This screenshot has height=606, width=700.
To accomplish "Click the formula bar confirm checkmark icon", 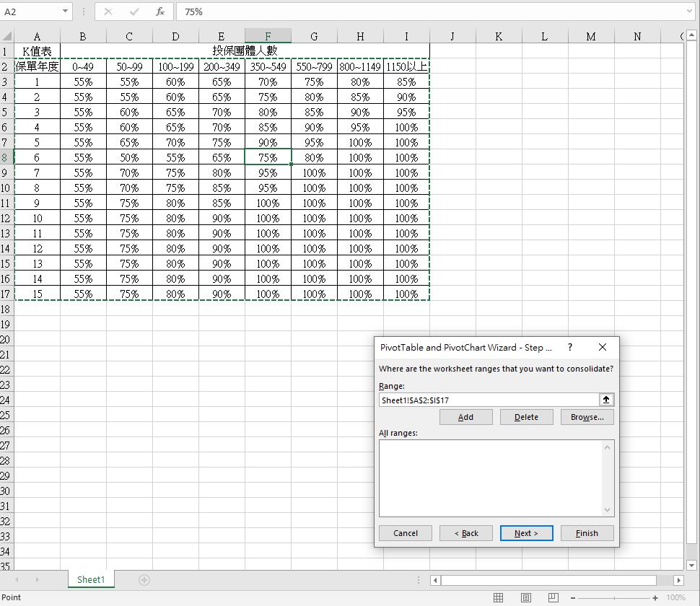I will (134, 12).
